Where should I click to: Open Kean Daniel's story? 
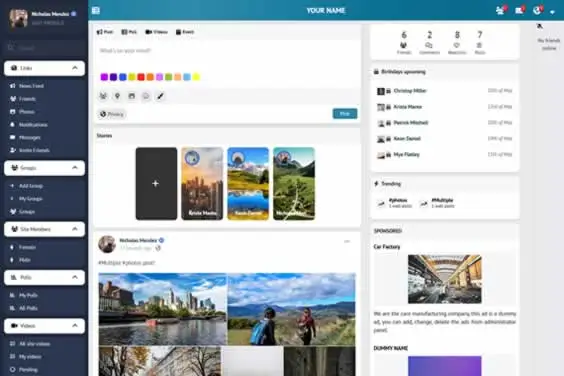click(248, 184)
